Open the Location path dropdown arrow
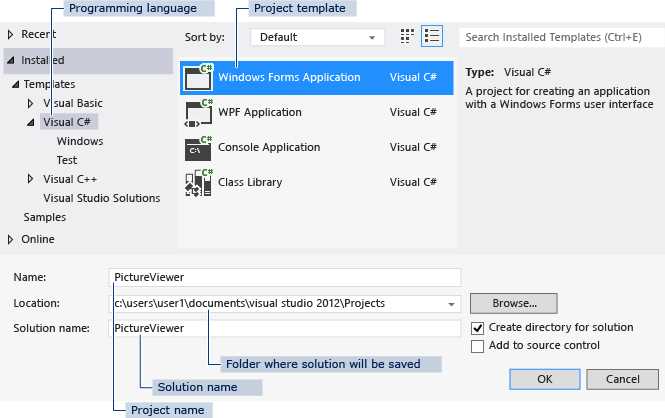This screenshot has width=665, height=418. pyautogui.click(x=452, y=303)
